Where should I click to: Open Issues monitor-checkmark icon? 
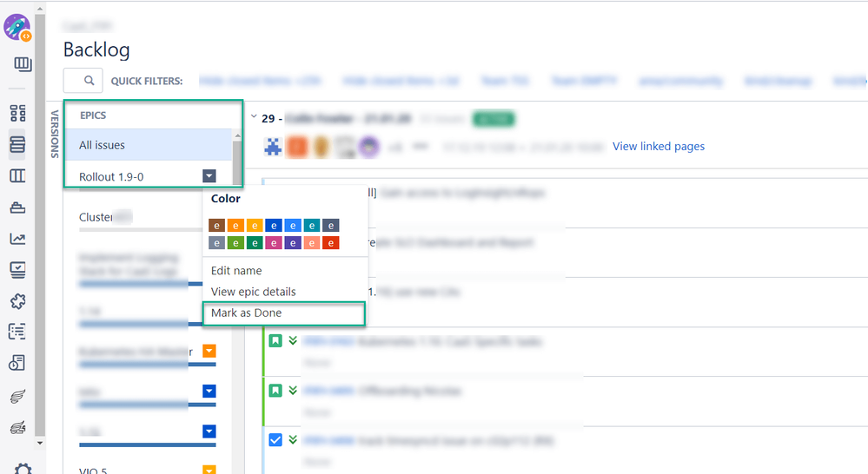pyautogui.click(x=17, y=270)
